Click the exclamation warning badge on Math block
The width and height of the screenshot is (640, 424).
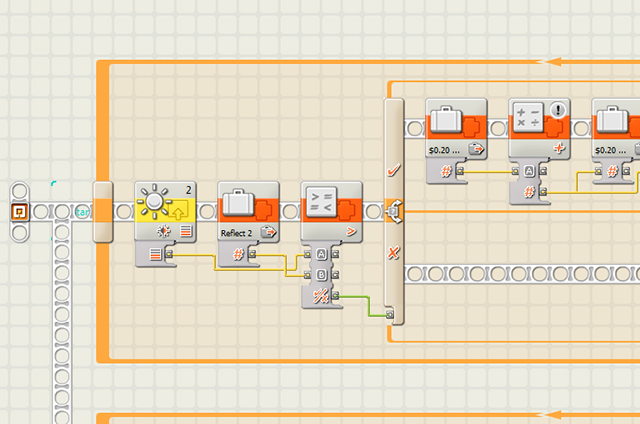click(558, 110)
